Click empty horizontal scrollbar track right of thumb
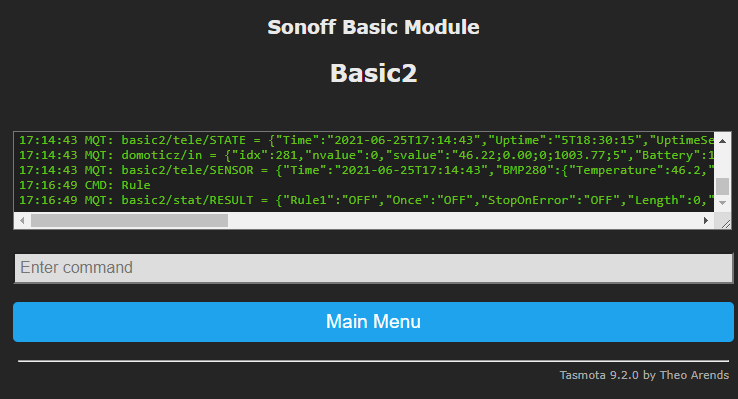This screenshot has height=399, width=738. coord(463,220)
